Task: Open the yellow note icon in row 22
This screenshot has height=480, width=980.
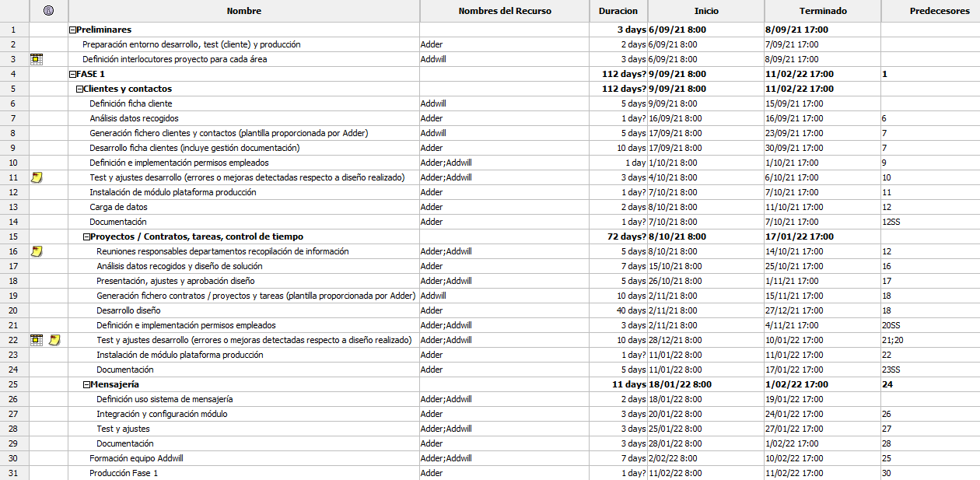Action: coord(55,340)
